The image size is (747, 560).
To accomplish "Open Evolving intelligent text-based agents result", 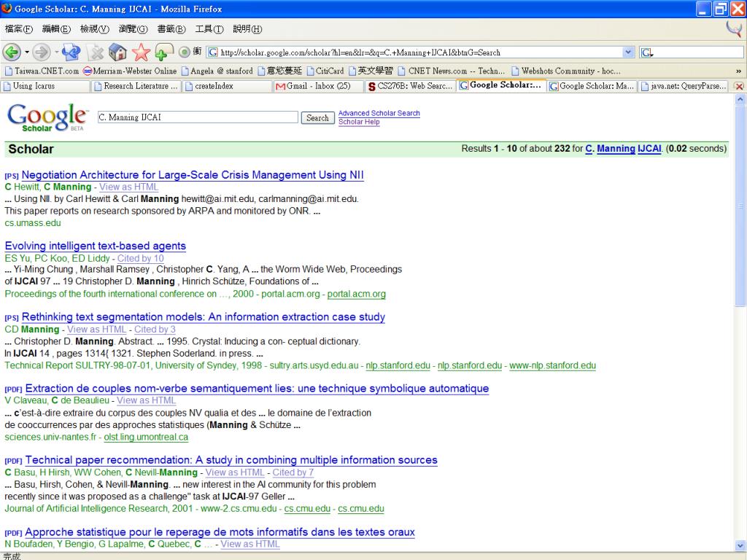I will tap(96, 246).
